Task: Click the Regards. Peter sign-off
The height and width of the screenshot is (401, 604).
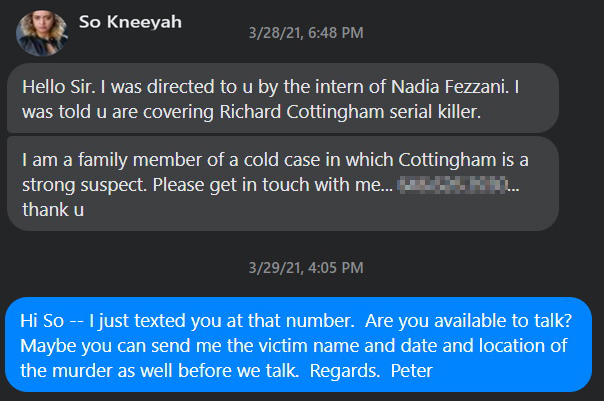Action: click(x=371, y=371)
